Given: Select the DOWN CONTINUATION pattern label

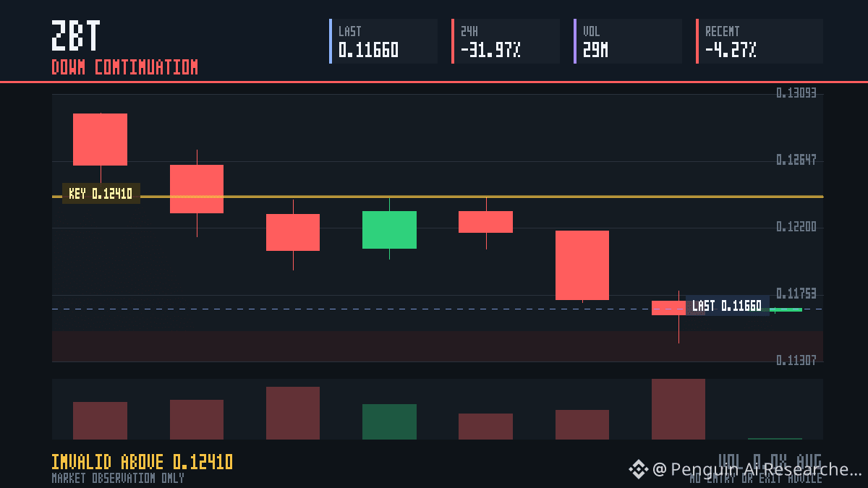Looking at the screenshot, I should pos(124,67).
